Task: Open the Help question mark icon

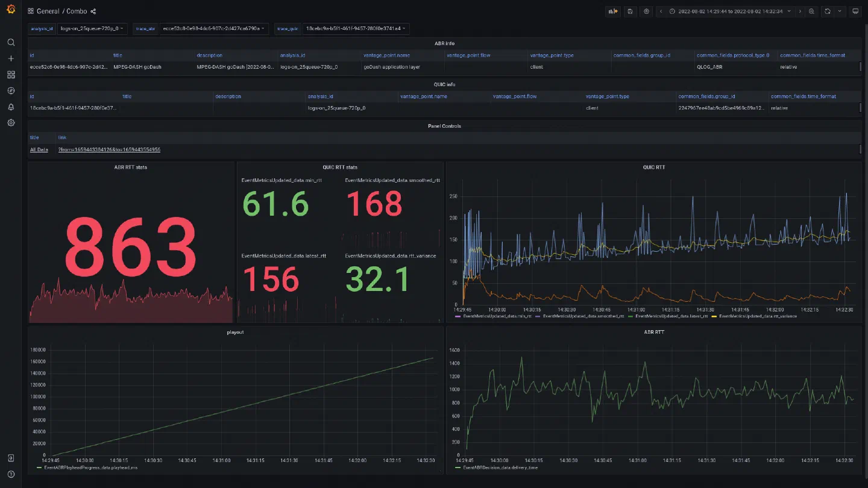Action: tap(11, 474)
